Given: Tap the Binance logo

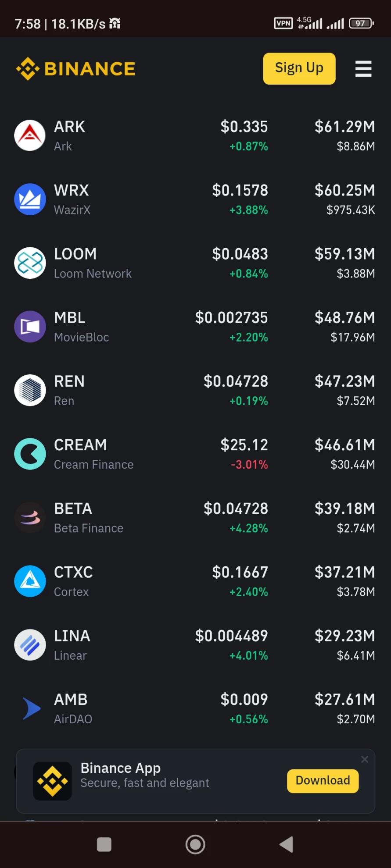Looking at the screenshot, I should coord(75,69).
